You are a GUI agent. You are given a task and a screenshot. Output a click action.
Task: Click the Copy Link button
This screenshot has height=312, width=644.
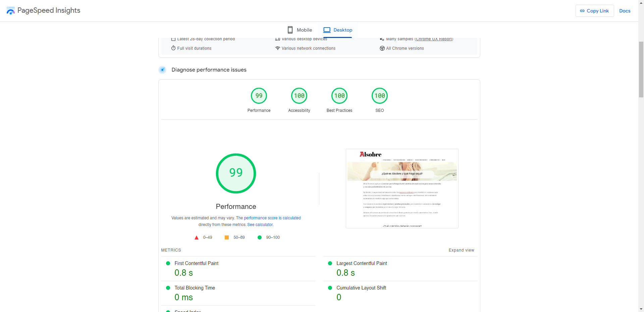click(x=595, y=11)
